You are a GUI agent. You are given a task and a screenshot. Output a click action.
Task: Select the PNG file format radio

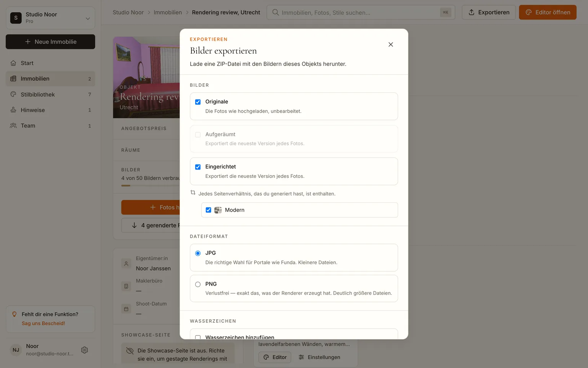pyautogui.click(x=198, y=284)
